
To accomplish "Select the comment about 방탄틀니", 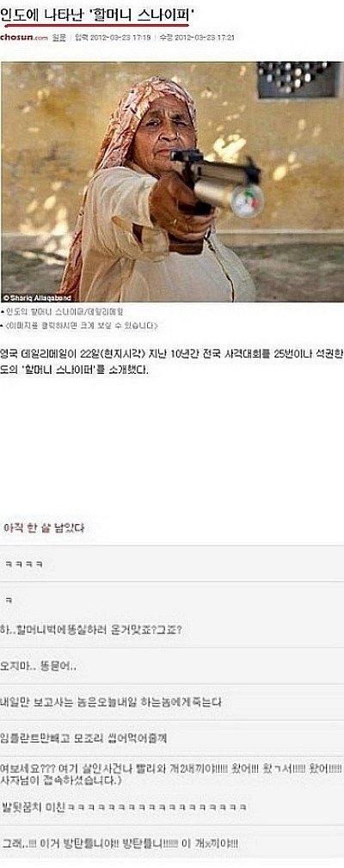I will pos(172,843).
